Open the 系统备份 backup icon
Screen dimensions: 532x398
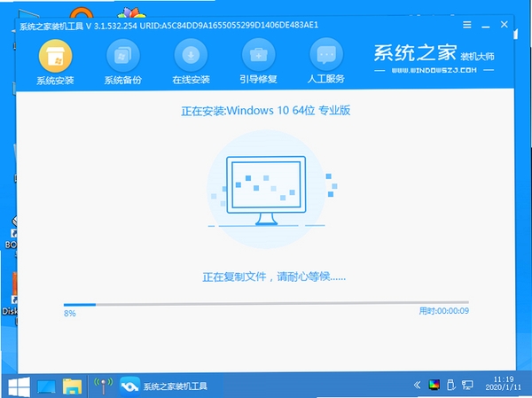tap(123, 57)
